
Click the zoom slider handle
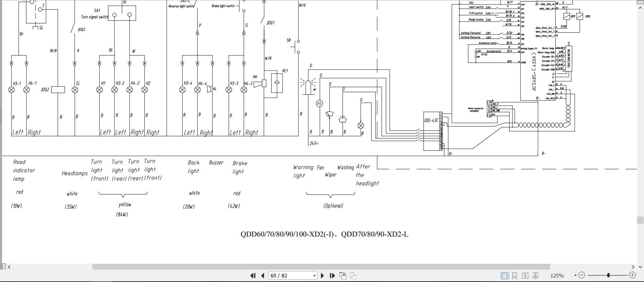(x=609, y=275)
